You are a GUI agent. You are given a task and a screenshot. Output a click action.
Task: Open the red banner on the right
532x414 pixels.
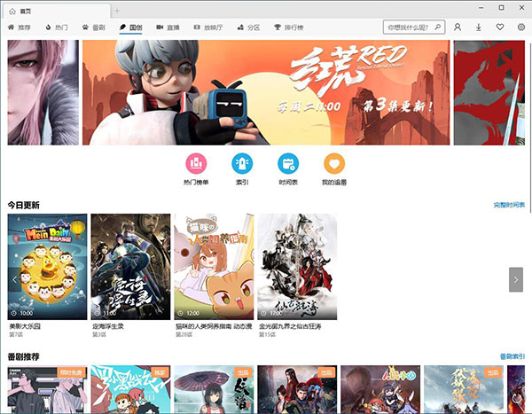(x=489, y=93)
